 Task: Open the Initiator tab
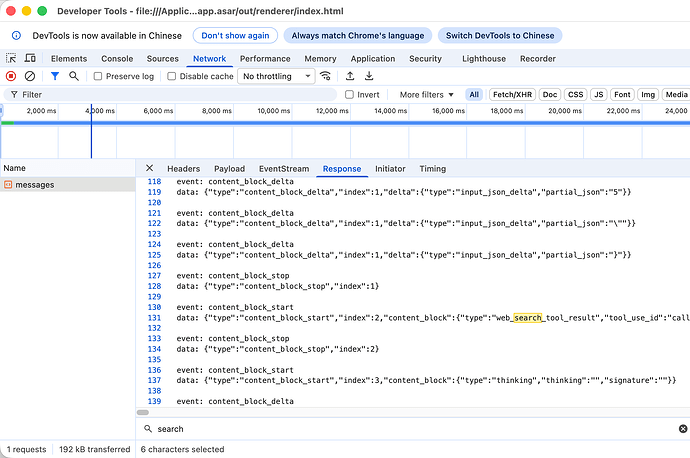390,169
